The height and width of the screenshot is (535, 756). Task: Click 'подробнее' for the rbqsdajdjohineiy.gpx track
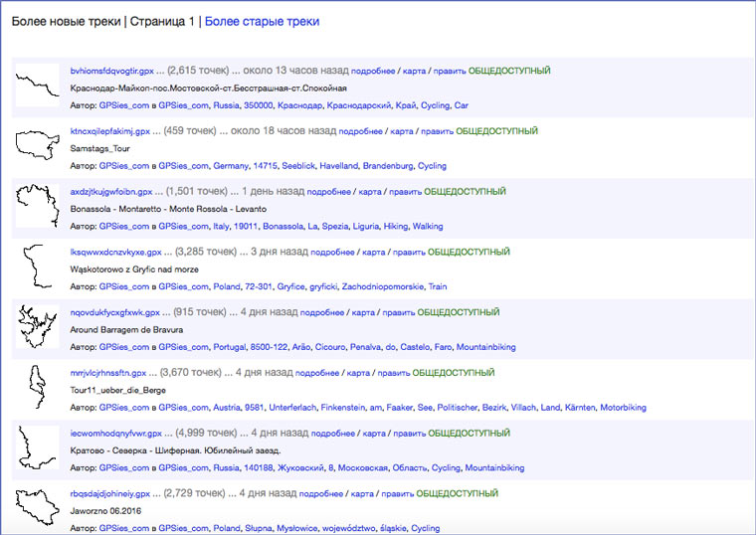321,494
